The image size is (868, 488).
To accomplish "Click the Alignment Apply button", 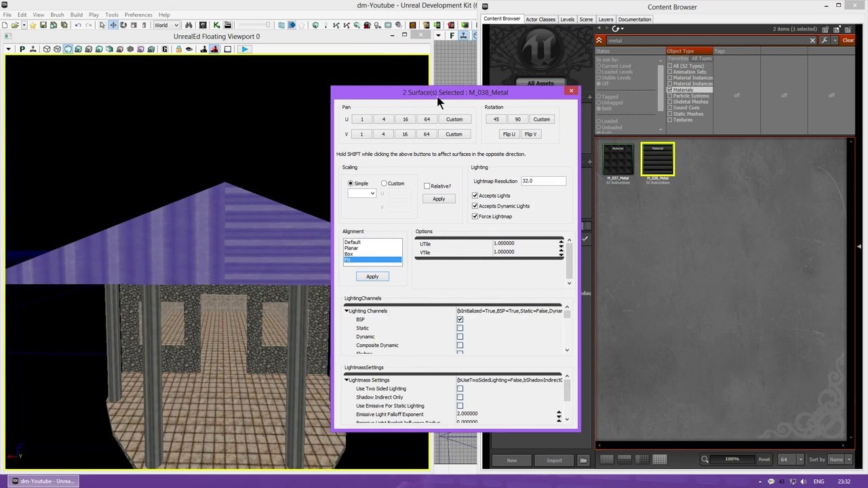I will tap(372, 277).
